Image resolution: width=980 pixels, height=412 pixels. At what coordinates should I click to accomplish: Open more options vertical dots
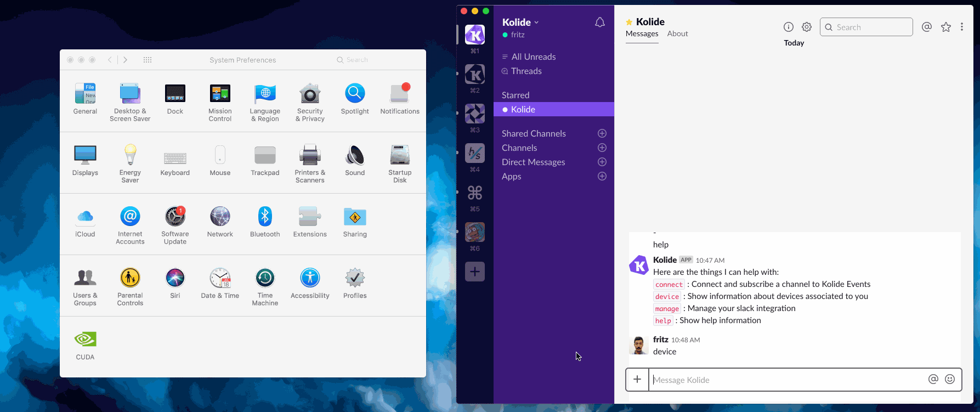962,27
